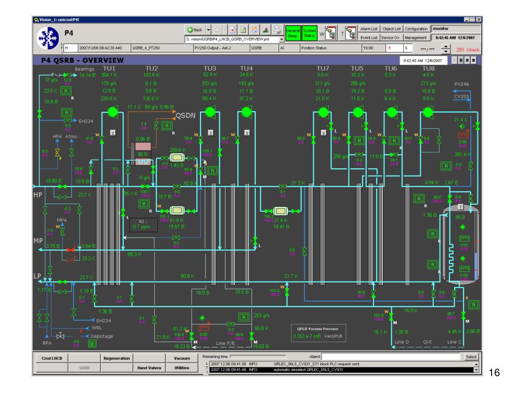Select the TU3 turbine green circle
Image resolution: width=532 pixels, height=399 pixels.
click(210, 112)
